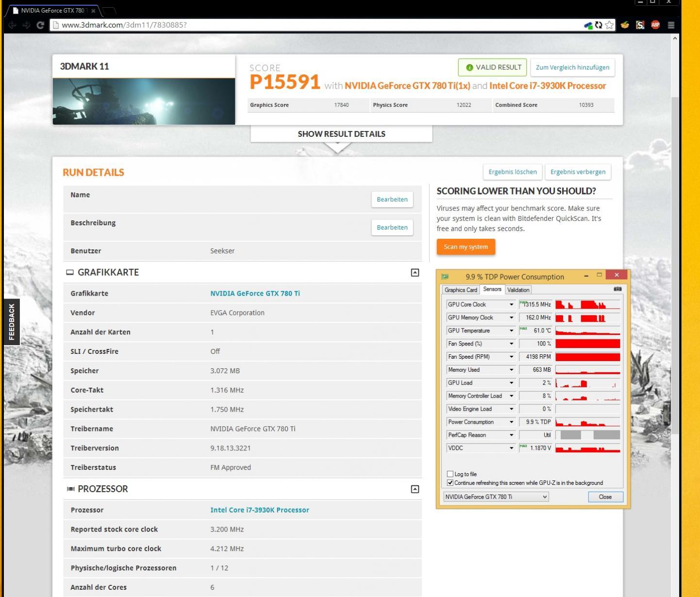Open the NVIDIA GeForce GTX 780 Ti selector in GPU-Z
Image resolution: width=700 pixels, height=597 pixels.
point(496,497)
